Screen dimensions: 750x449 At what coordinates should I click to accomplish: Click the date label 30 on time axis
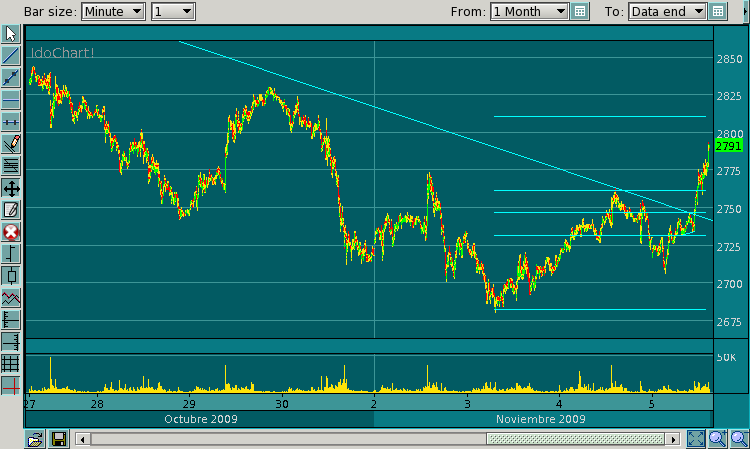282,404
